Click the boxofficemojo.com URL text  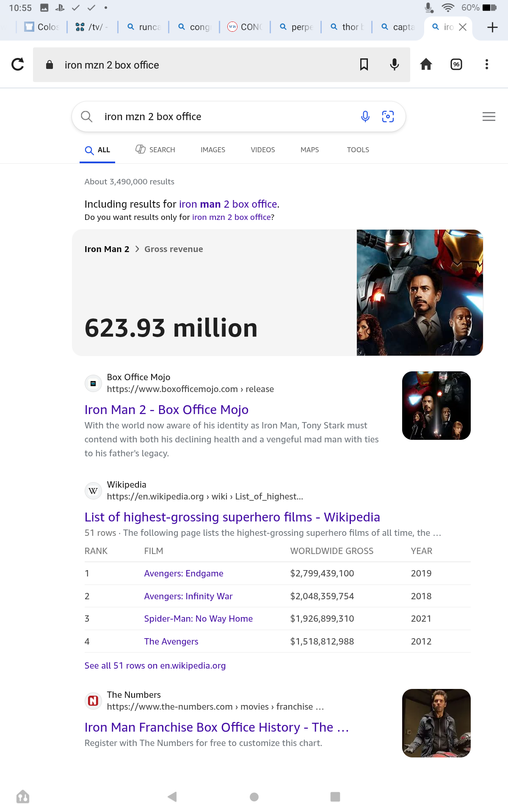click(190, 389)
